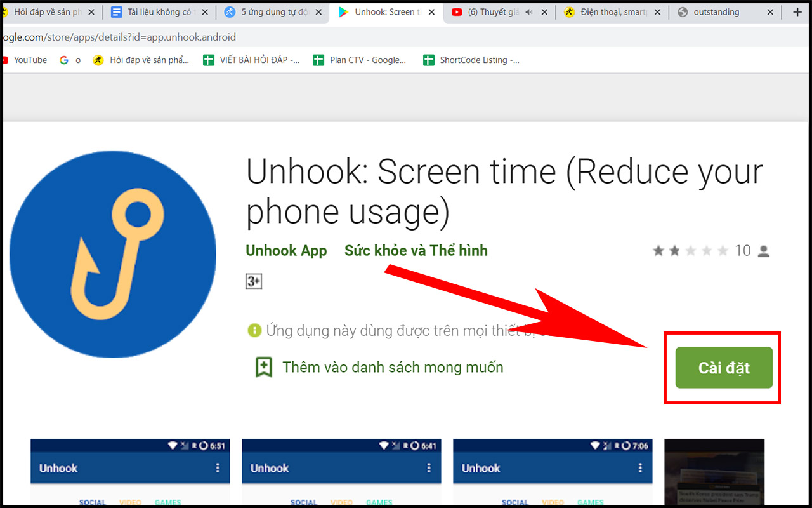
Task: Open the dark fourth screenshot thumbnail
Action: click(x=714, y=472)
